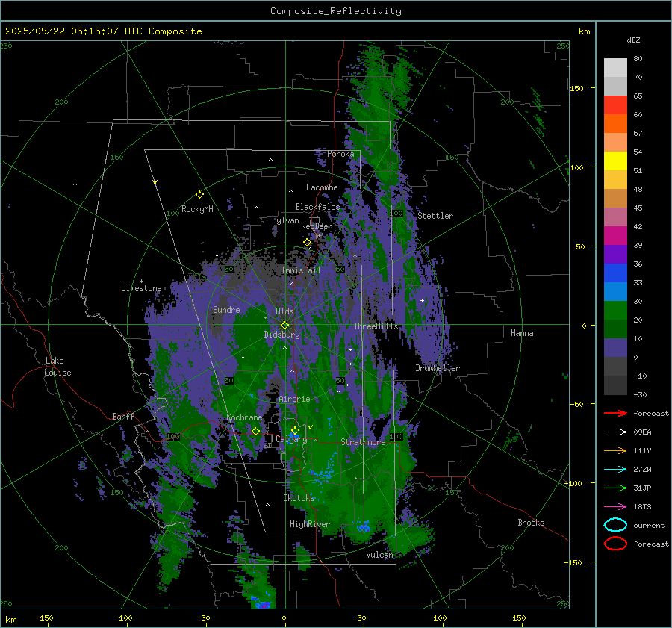Pick the red 65 dBZ color swatch

pyautogui.click(x=615, y=105)
